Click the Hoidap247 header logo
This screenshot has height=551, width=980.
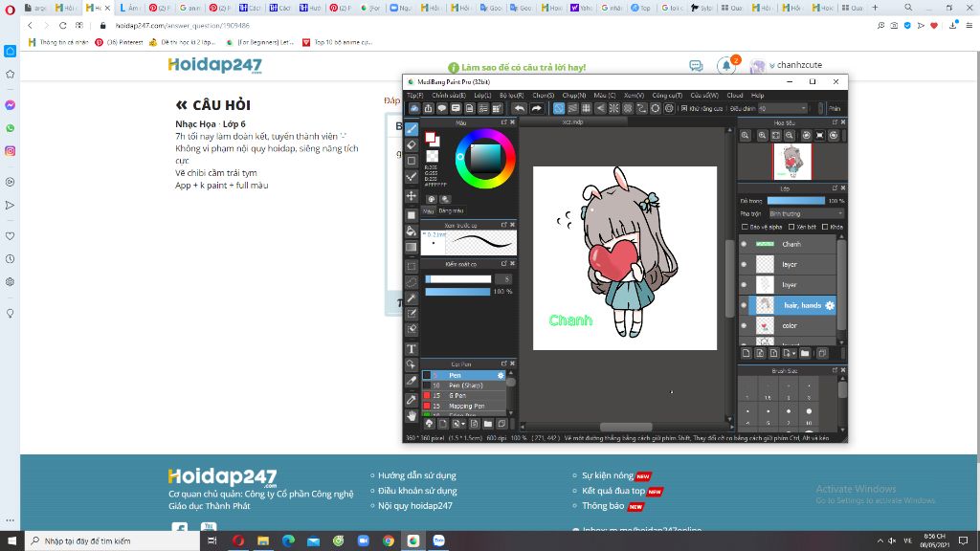click(215, 65)
